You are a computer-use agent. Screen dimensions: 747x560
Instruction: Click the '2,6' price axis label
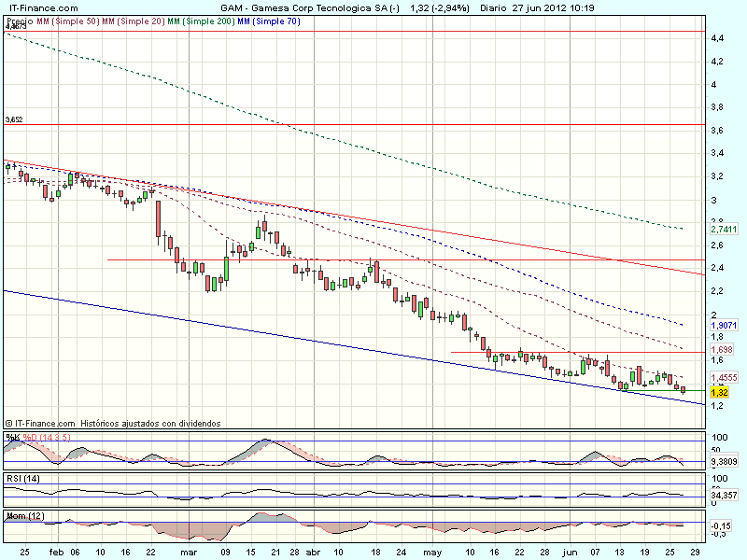tap(717, 245)
